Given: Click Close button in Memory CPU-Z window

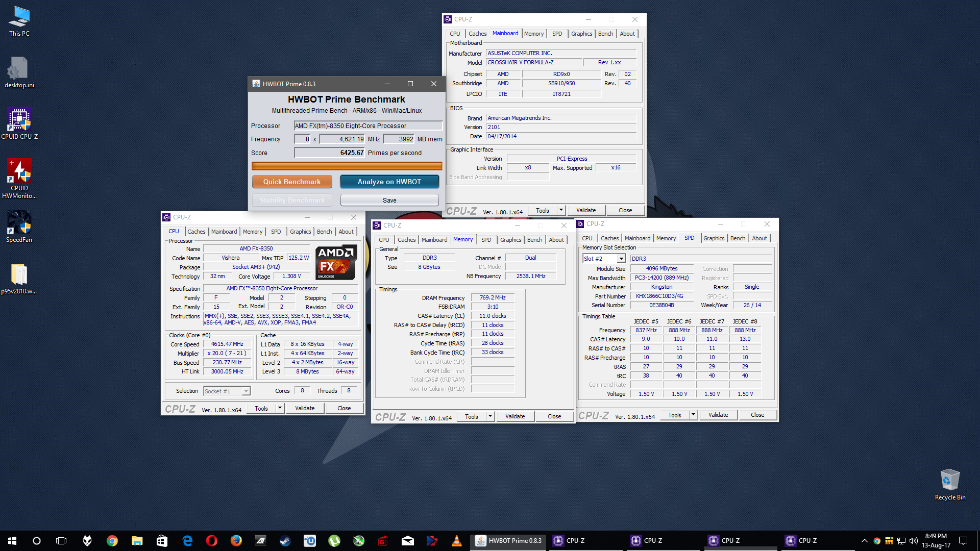Looking at the screenshot, I should (554, 416).
